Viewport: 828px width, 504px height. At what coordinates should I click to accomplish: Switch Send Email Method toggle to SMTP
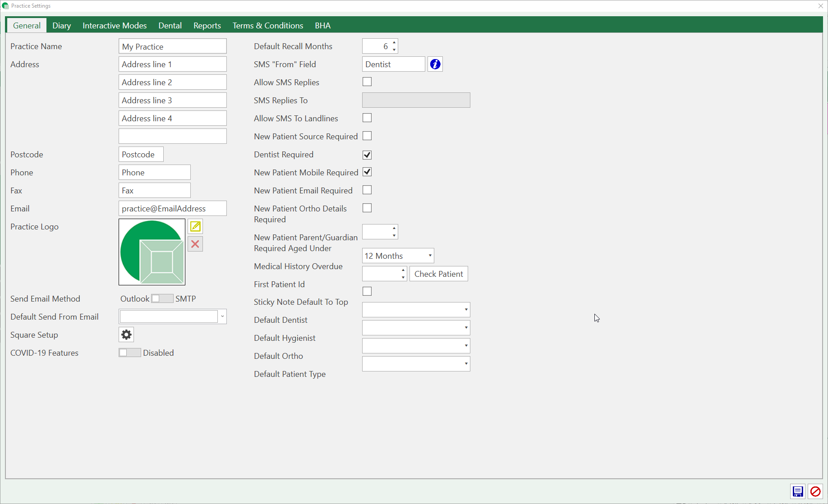pyautogui.click(x=162, y=298)
